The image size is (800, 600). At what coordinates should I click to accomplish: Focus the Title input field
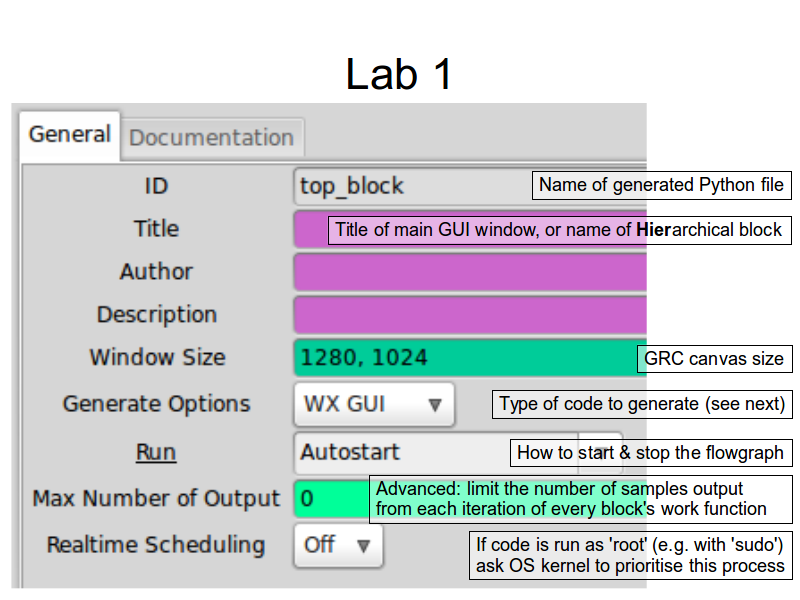coord(310,230)
